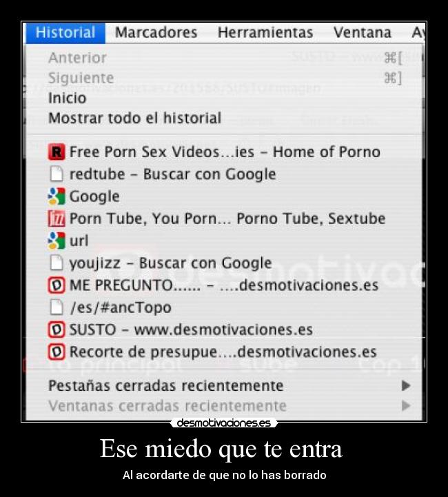
Task: Open Porn Tube, You Porn history entry
Action: 224,219
